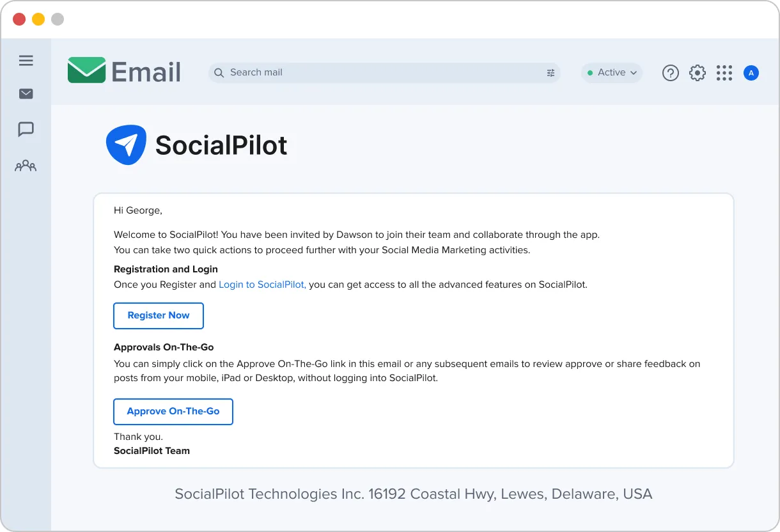The width and height of the screenshot is (780, 532).
Task: Click the Register Now button
Action: 159,316
